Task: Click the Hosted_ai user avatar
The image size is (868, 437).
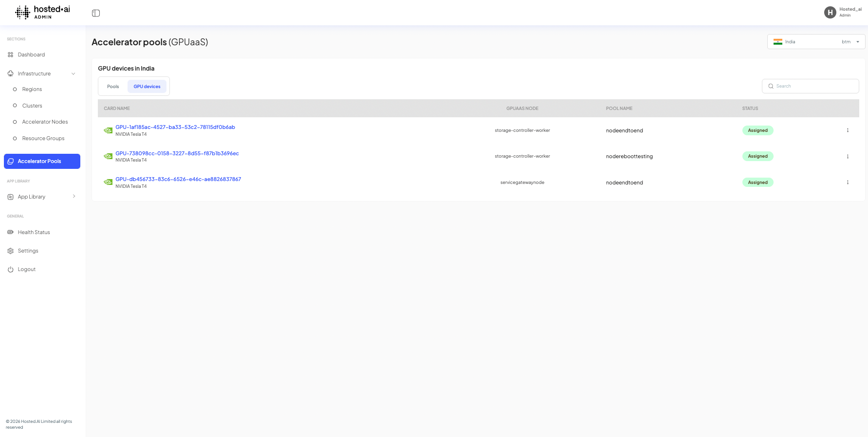Action: pyautogui.click(x=830, y=13)
